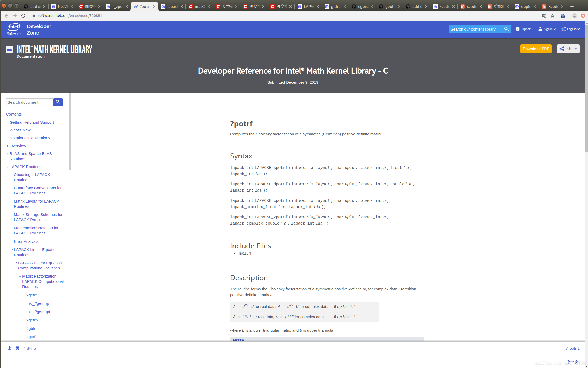Close the ?potrf browser tab

click(154, 7)
